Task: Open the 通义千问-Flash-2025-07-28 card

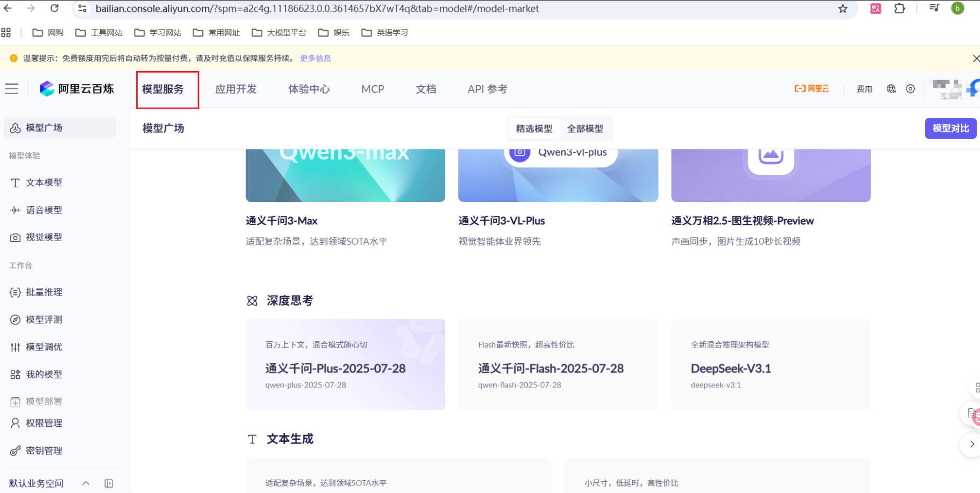Action: click(558, 364)
